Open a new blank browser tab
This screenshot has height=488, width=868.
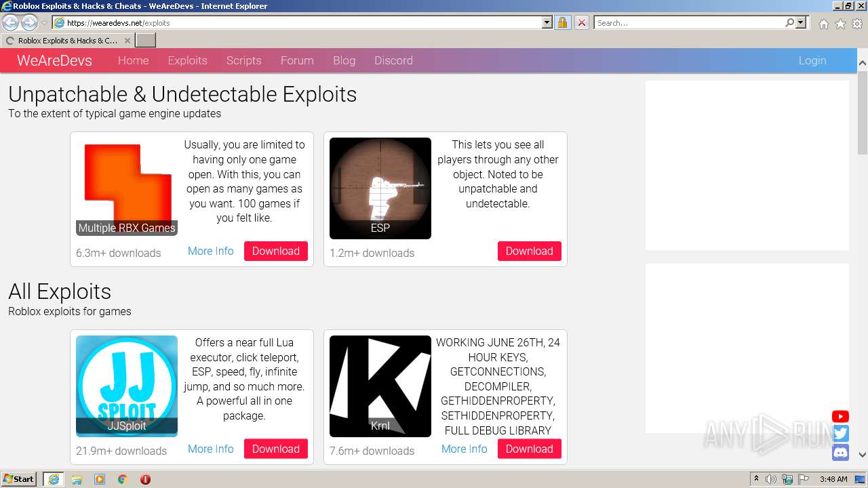146,41
